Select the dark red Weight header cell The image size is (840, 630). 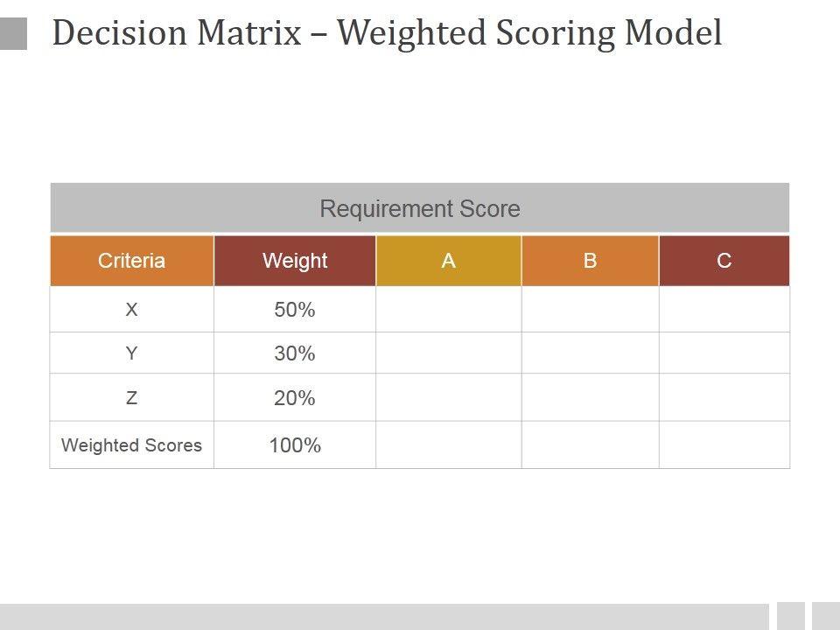coord(295,261)
